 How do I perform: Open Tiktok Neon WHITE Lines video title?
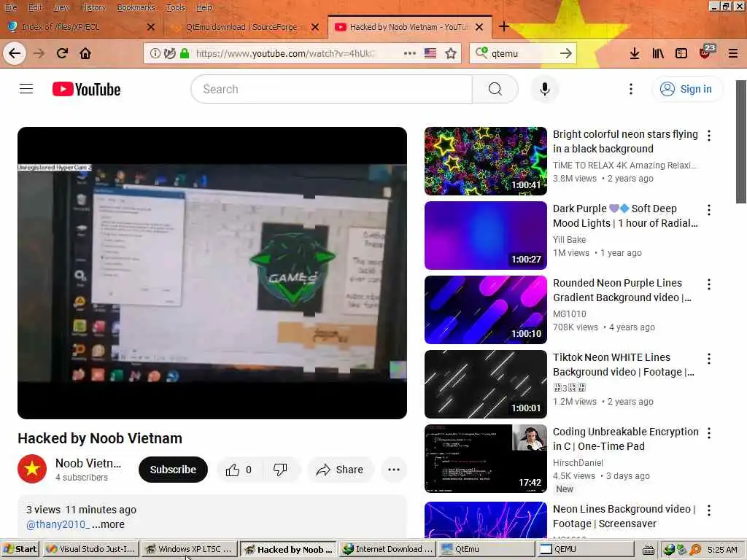tap(624, 365)
